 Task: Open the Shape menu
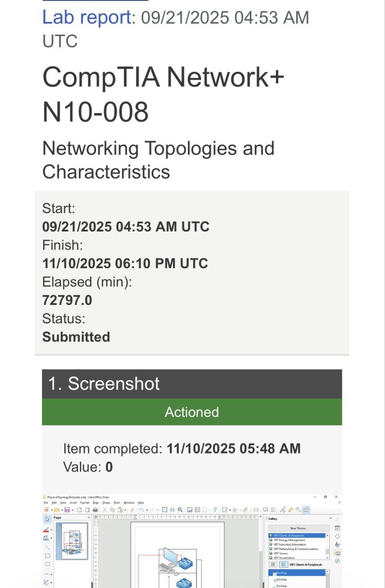pyautogui.click(x=106, y=502)
